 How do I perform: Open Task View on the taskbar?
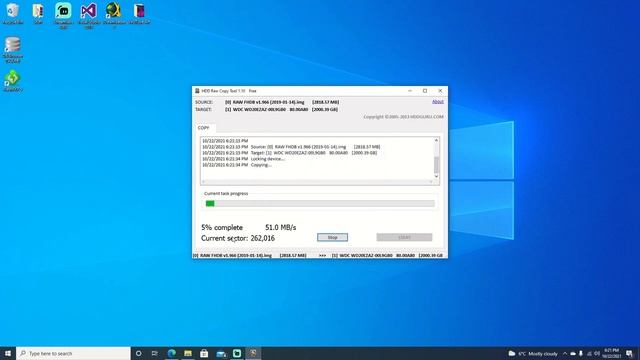(155, 353)
